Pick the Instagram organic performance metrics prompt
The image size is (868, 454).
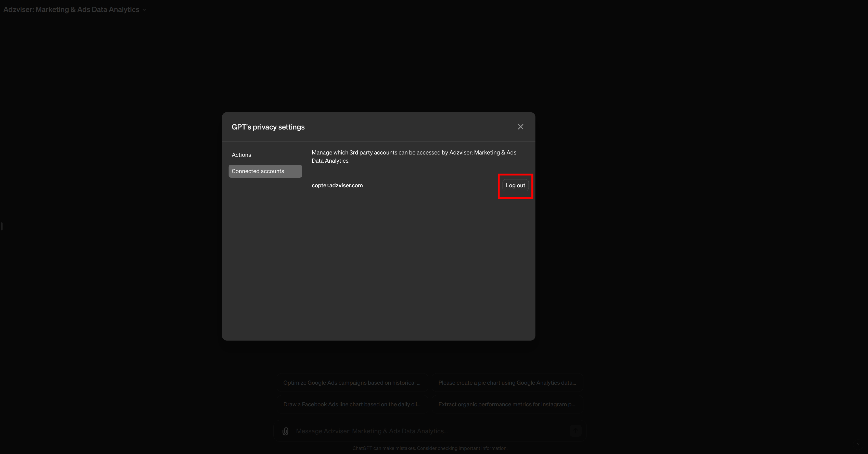click(507, 404)
